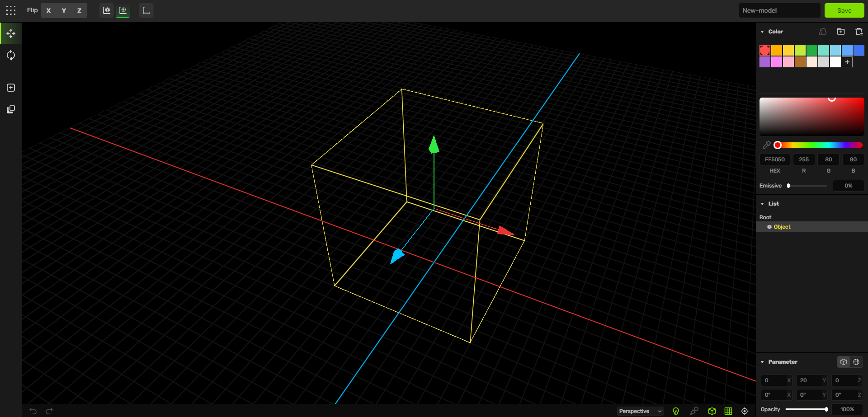Click the delete palette trash icon
The height and width of the screenshot is (417, 868).
859,32
